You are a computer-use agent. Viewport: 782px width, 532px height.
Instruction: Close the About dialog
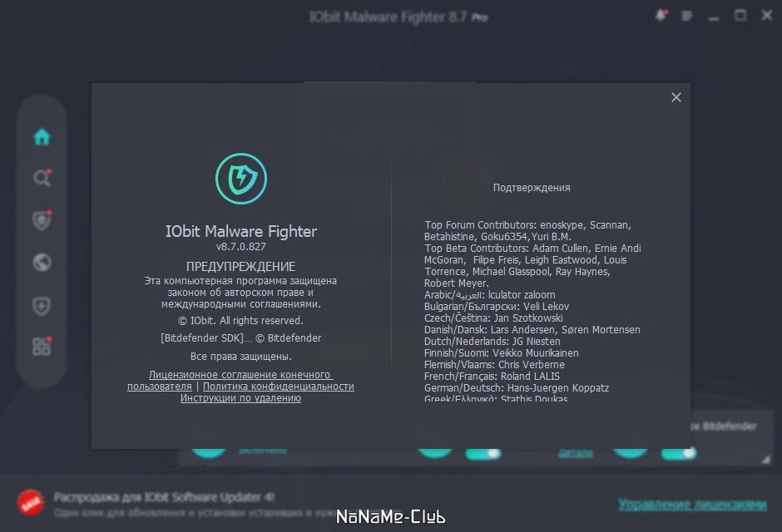tap(676, 97)
